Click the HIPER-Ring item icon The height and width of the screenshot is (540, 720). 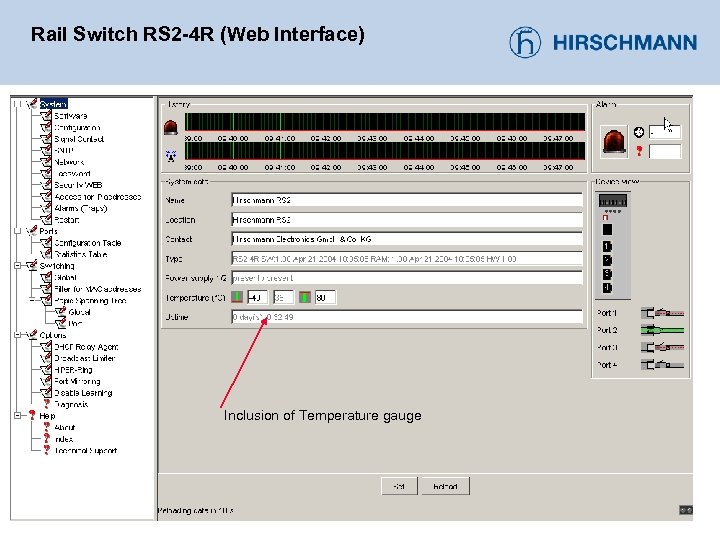[x=46, y=370]
